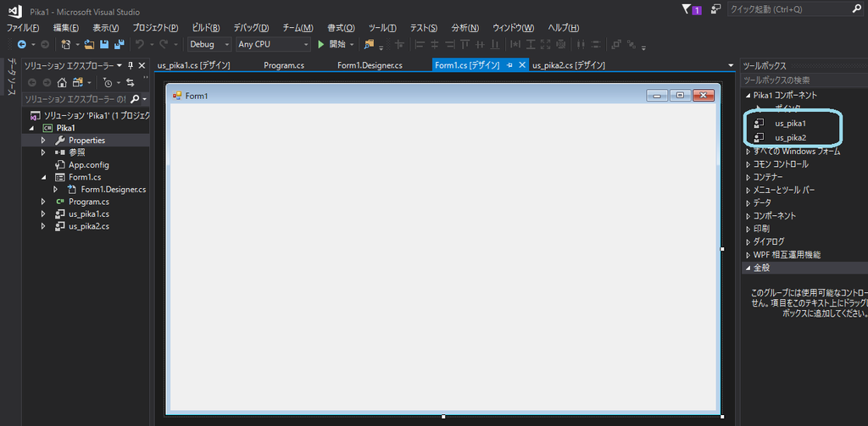
Task: Click the green Start debugging arrow
Action: pos(320,44)
